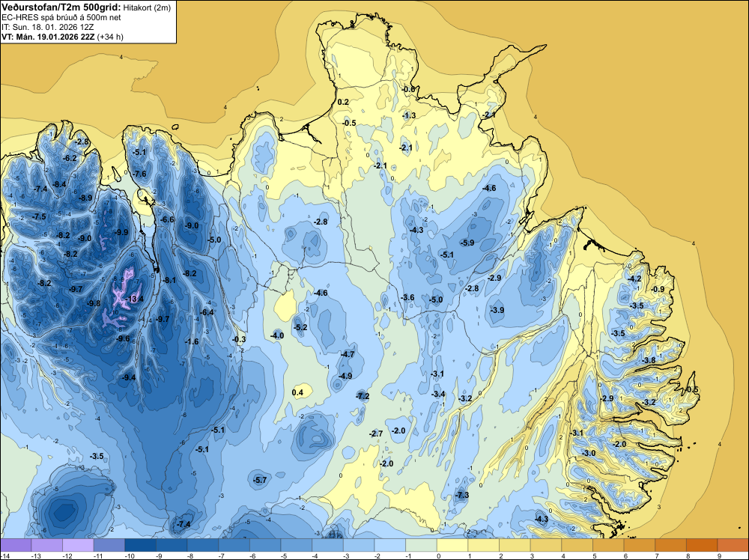Click the -3.8 temperature value
The width and height of the screenshot is (749, 560).
coord(649,360)
